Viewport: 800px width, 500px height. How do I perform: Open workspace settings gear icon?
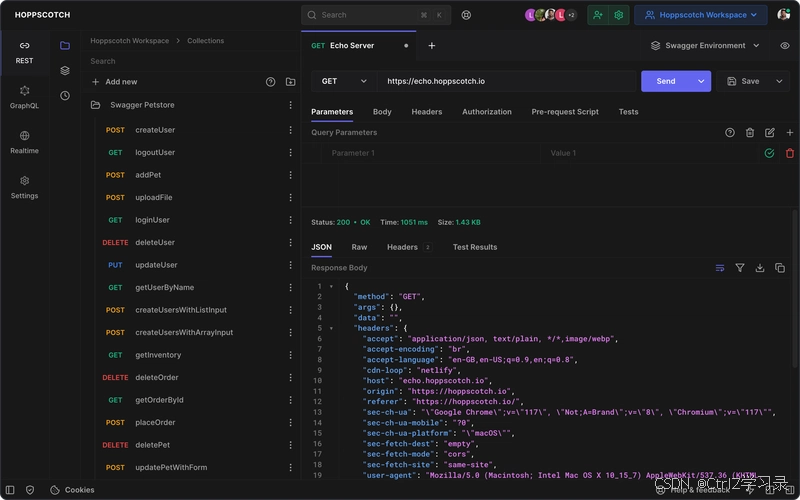pos(619,15)
